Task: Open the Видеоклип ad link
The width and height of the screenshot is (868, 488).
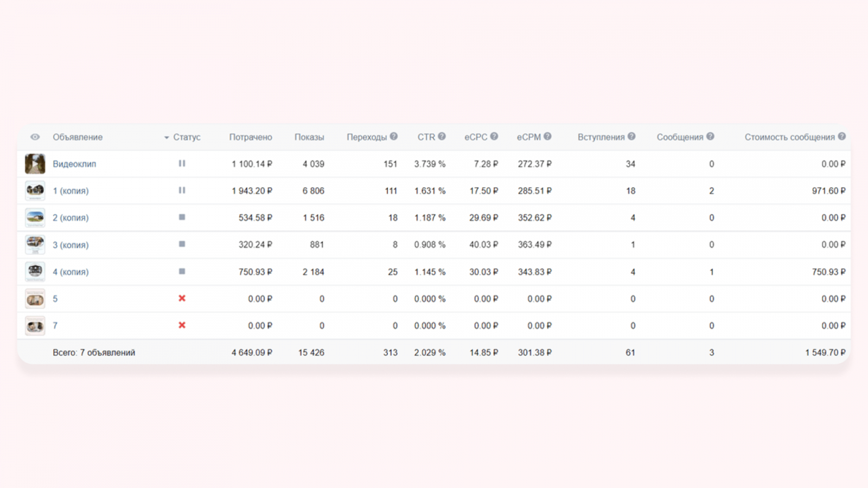Action: coord(74,164)
